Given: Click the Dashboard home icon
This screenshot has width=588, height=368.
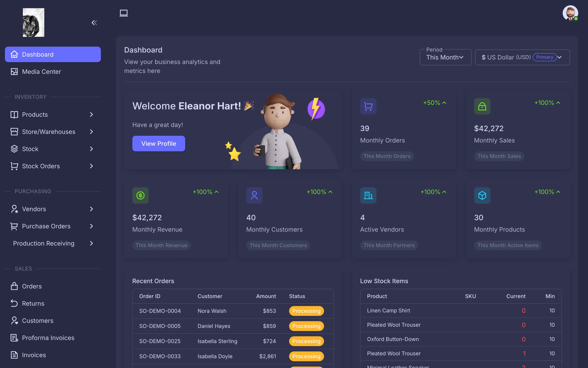Looking at the screenshot, I should point(14,54).
